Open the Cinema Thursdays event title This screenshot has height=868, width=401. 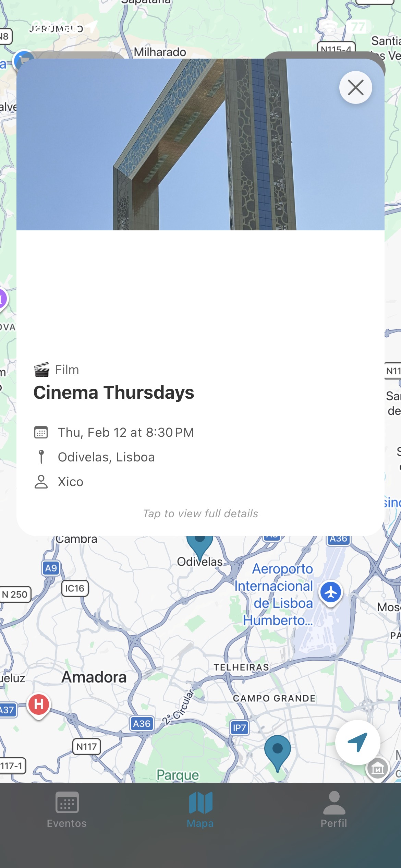click(114, 393)
